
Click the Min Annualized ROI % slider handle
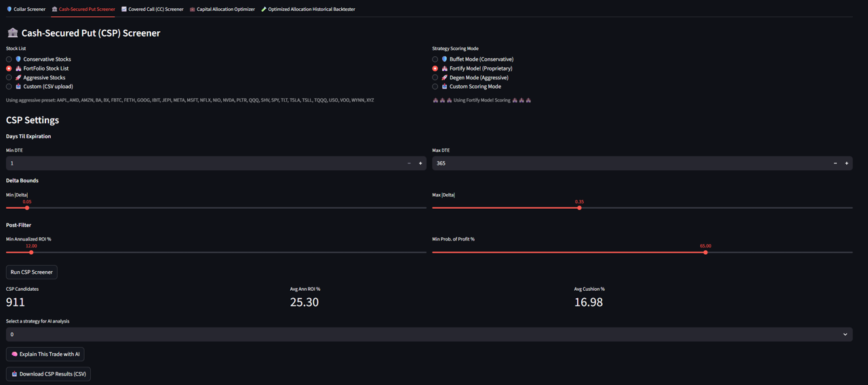[x=31, y=252]
